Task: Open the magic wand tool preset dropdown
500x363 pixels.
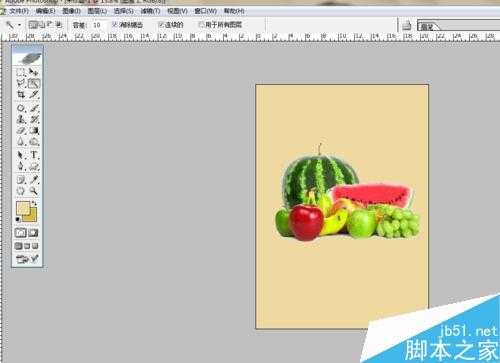Action: tap(14, 25)
